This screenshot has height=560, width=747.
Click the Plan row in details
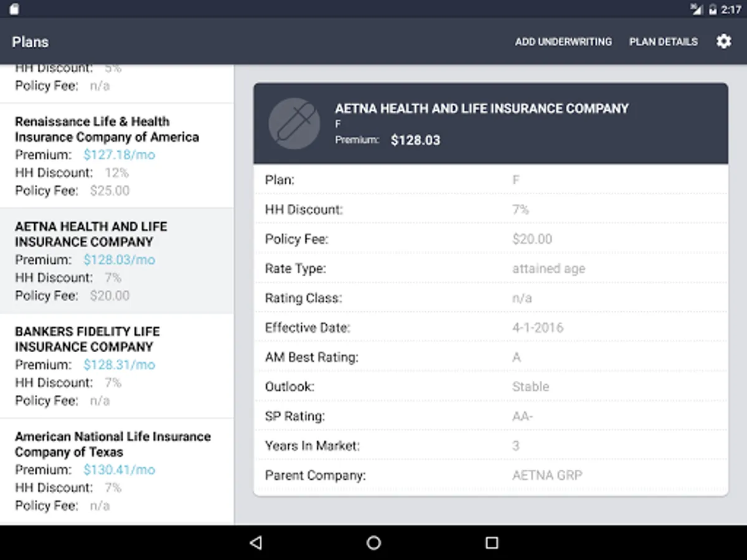tap(491, 180)
